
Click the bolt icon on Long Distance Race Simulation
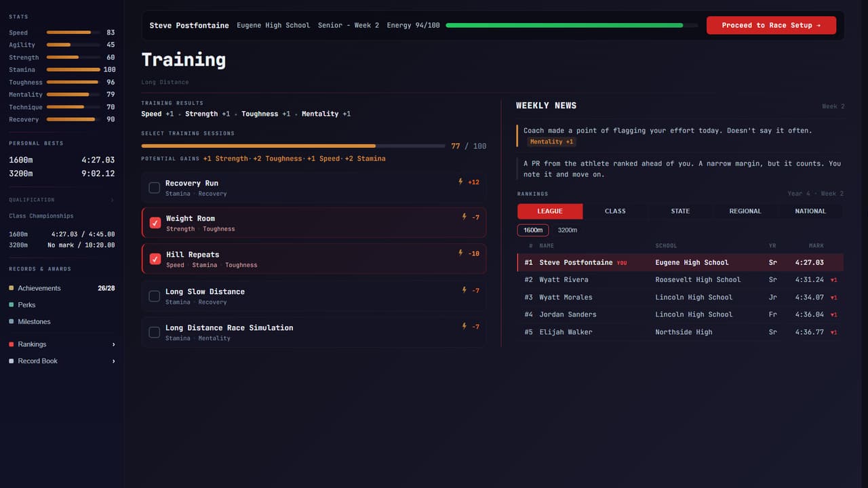[465, 326]
